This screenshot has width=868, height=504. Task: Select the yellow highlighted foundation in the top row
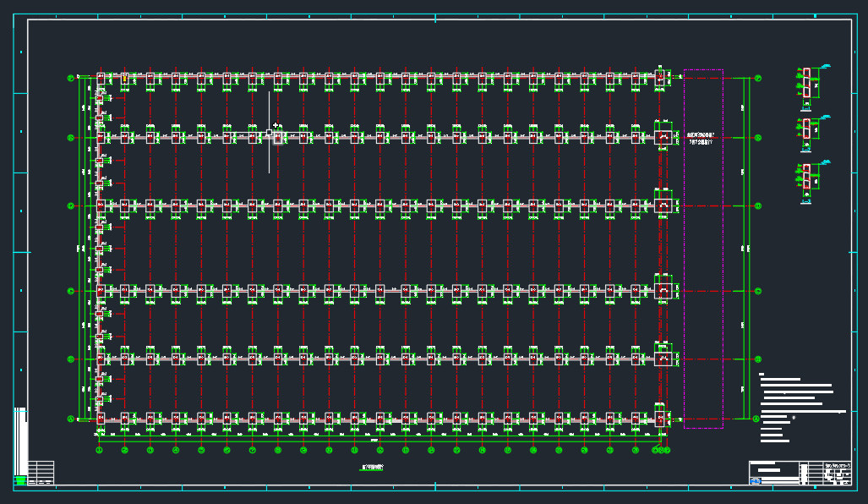pos(125,77)
